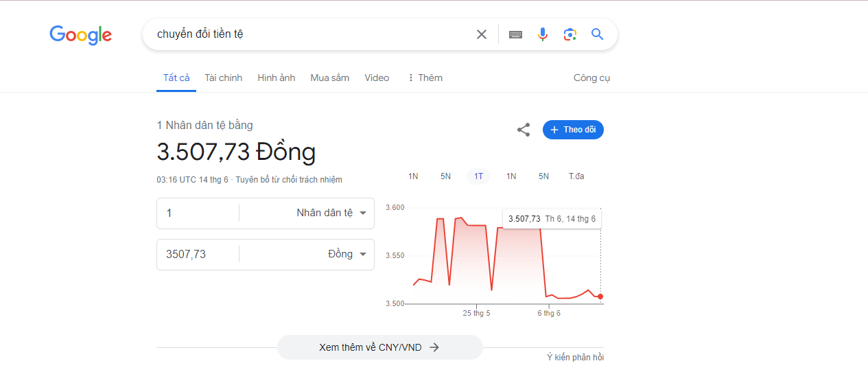Open the Tài chính tab
868x383 pixels.
[224, 78]
